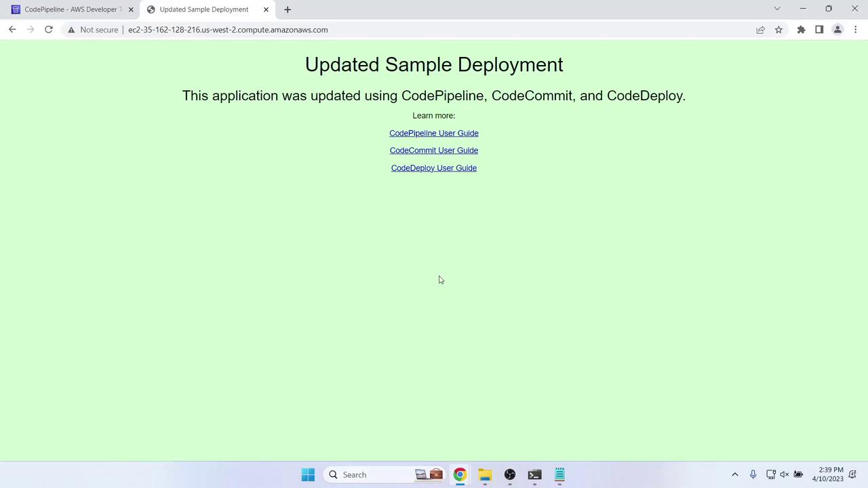Show hidden icons in system tray

[x=734, y=474]
